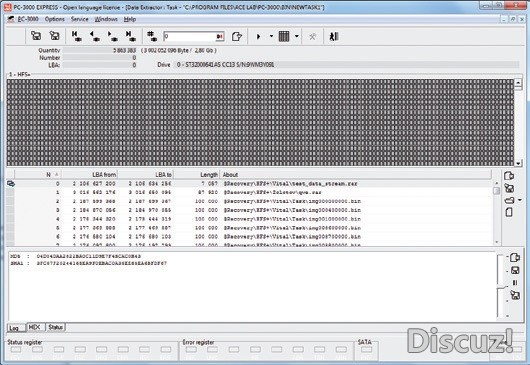Click the disk-with-arrow icon beside file list
The height and width of the screenshot is (365, 530).
coord(509,188)
